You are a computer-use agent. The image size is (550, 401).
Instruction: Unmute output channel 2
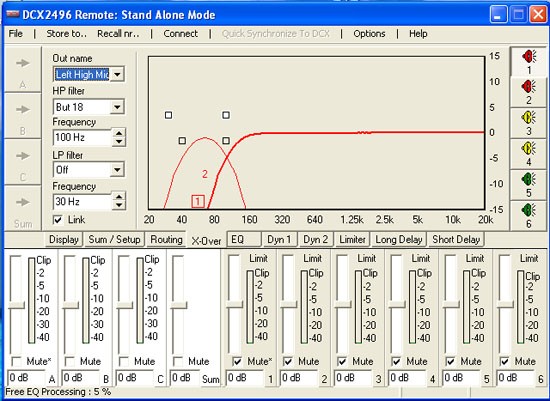pos(288,361)
